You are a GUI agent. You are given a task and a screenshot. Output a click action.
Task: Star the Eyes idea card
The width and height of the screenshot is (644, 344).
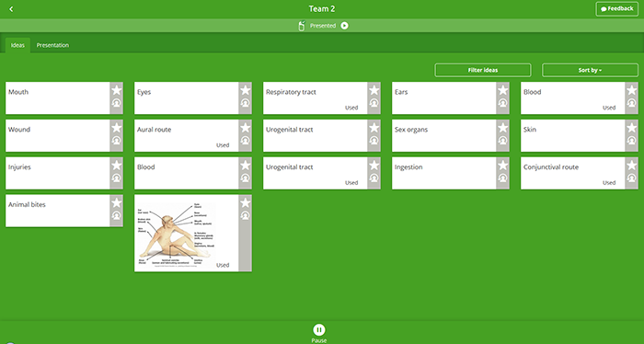tap(246, 90)
